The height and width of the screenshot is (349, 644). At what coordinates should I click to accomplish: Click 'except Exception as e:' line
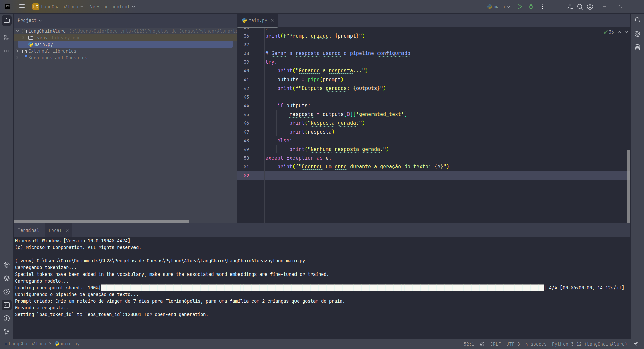[x=298, y=158]
